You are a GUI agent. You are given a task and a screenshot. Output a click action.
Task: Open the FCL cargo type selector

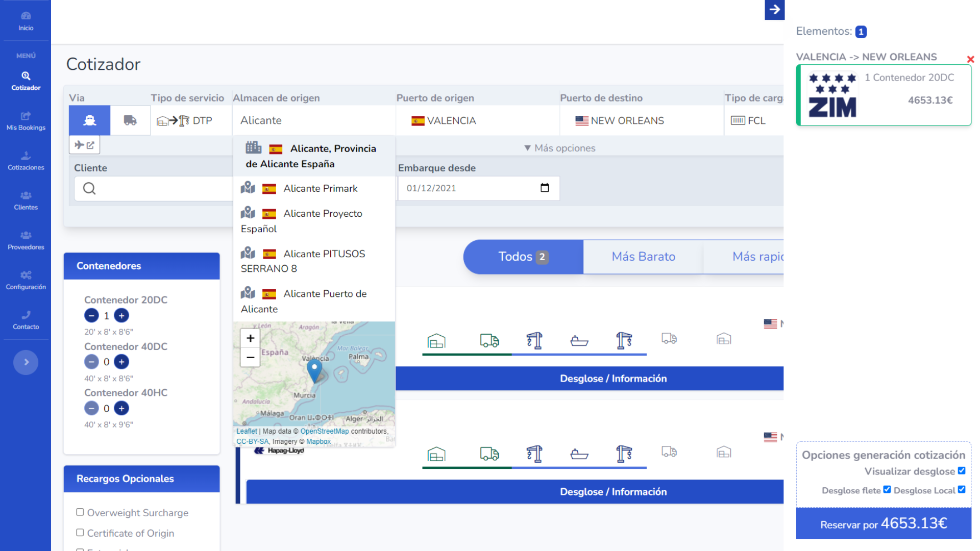coord(754,120)
